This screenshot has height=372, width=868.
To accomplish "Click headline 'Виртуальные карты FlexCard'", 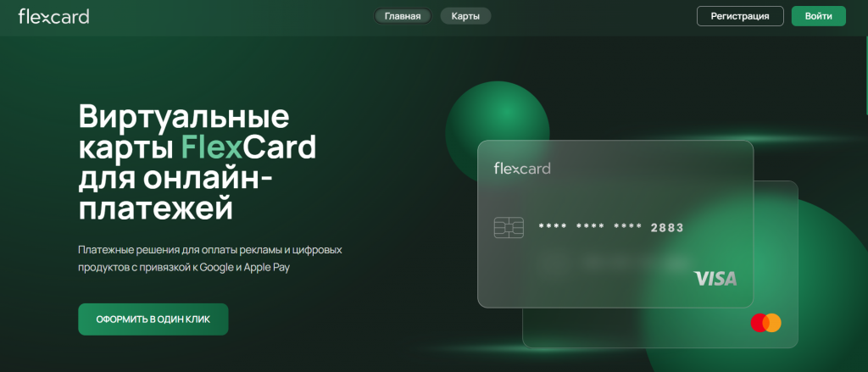I will (x=197, y=132).
